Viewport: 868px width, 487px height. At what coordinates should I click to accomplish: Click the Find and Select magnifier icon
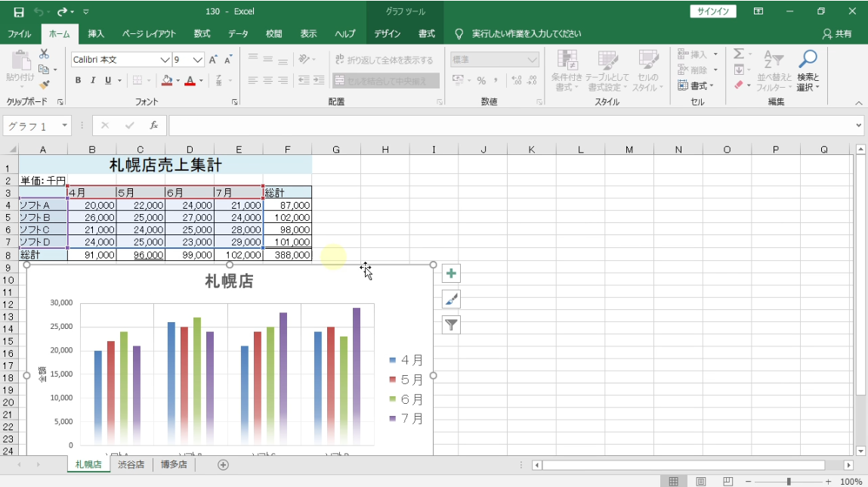[x=808, y=60]
